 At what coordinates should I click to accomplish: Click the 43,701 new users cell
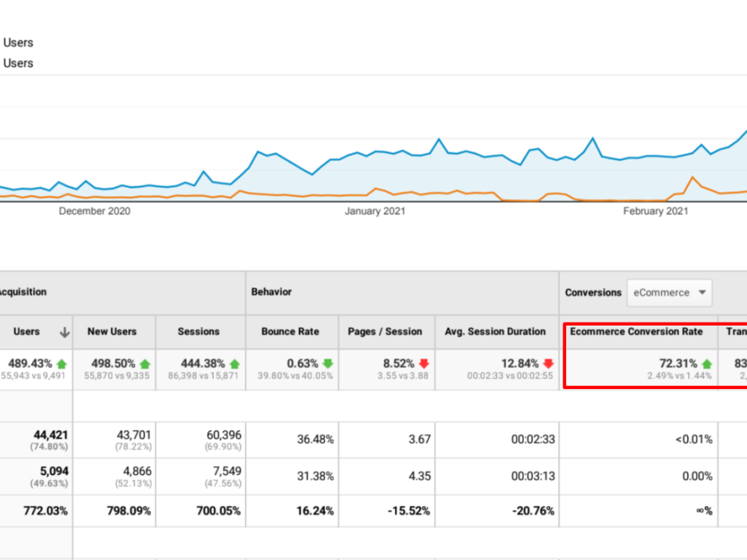point(134,435)
